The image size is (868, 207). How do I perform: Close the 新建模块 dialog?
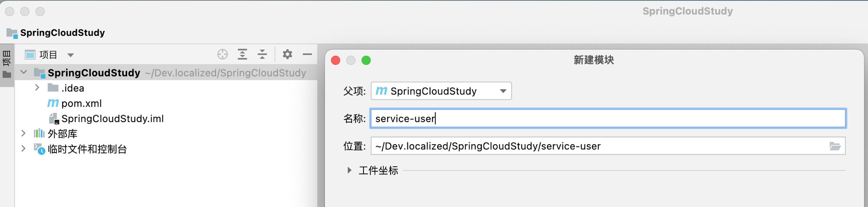click(x=336, y=60)
